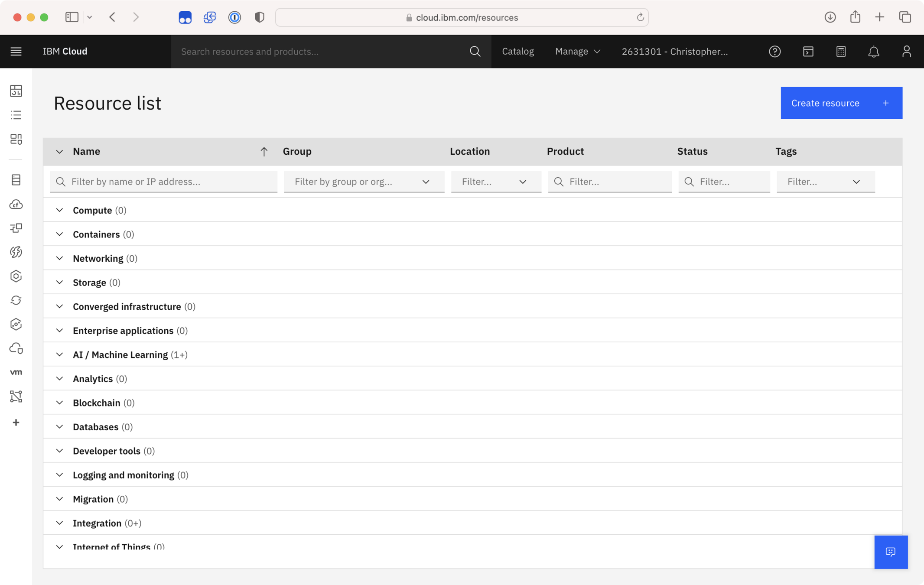The width and height of the screenshot is (924, 585).
Task: Toggle the Name column sort arrow
Action: [264, 152]
